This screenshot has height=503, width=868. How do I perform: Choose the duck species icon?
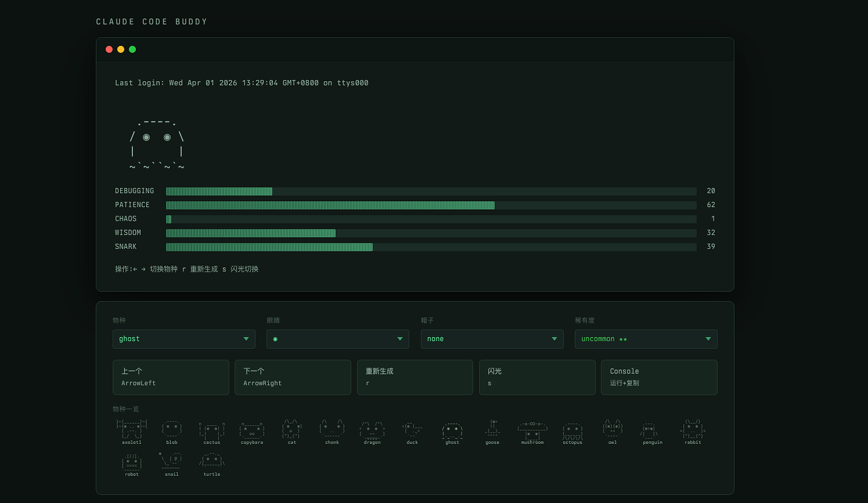click(412, 431)
